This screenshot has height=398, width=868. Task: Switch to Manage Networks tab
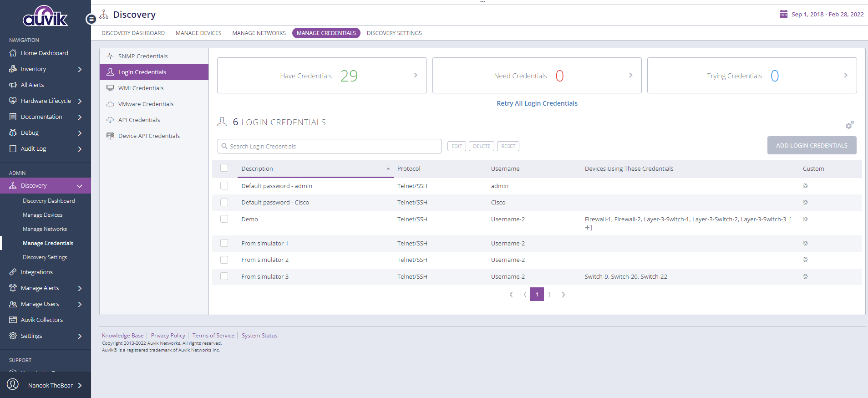259,33
